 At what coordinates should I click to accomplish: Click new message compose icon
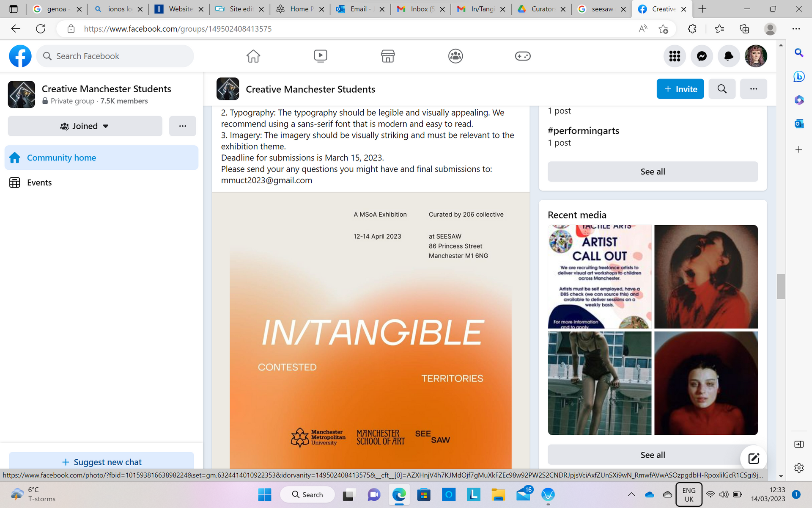tap(754, 458)
